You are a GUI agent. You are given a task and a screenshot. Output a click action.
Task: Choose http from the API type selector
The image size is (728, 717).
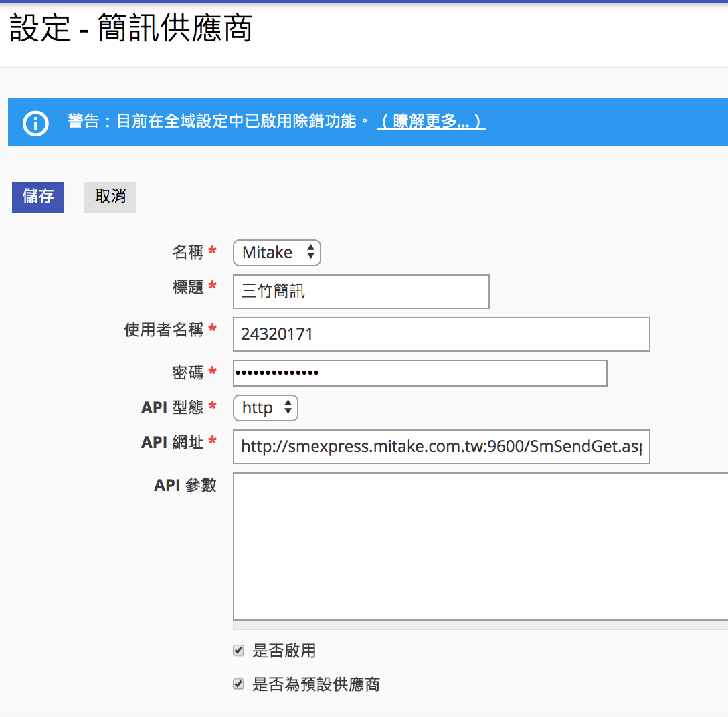(265, 407)
